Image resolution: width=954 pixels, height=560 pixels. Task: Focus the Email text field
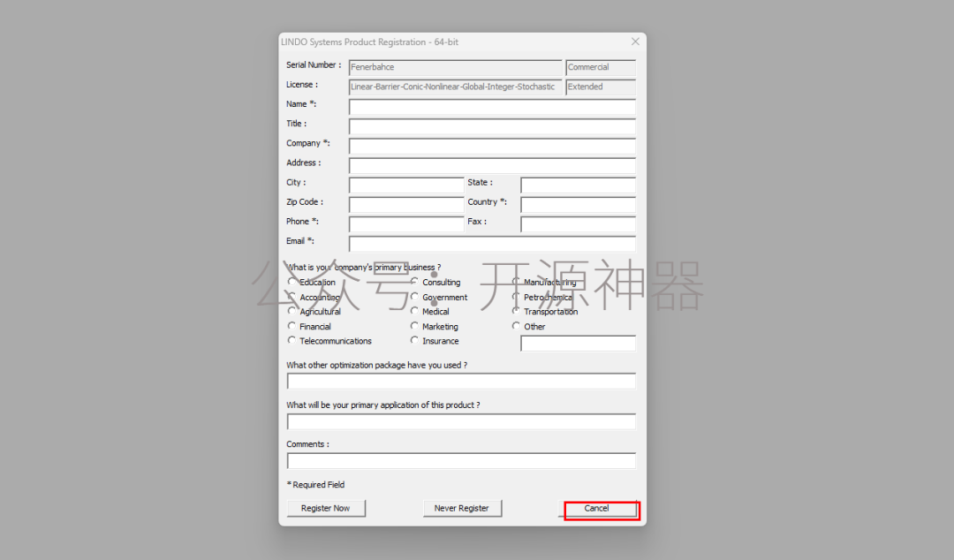(492, 244)
